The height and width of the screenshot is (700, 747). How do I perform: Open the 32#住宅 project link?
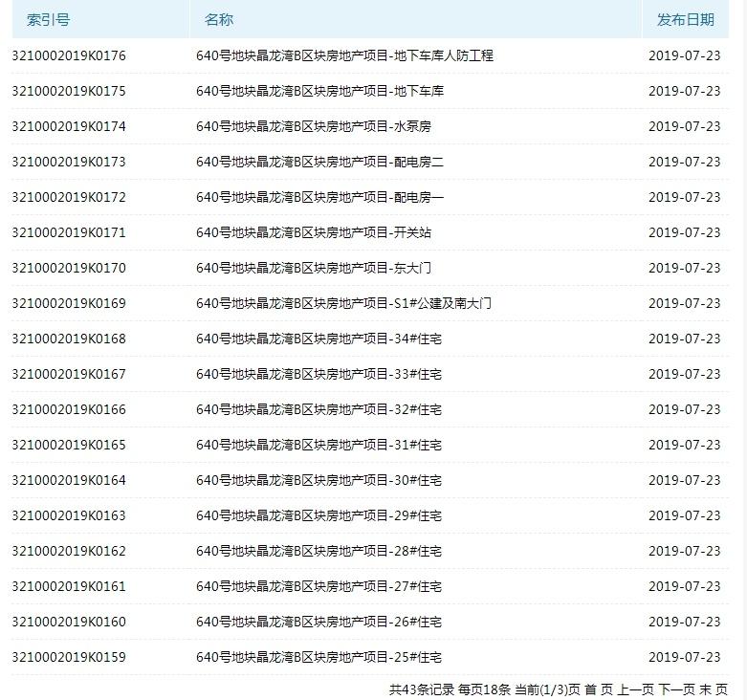(x=319, y=409)
